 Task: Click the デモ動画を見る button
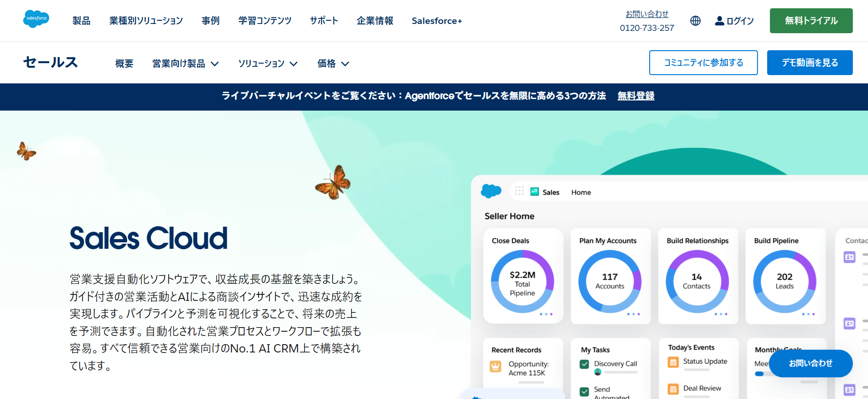click(x=809, y=63)
